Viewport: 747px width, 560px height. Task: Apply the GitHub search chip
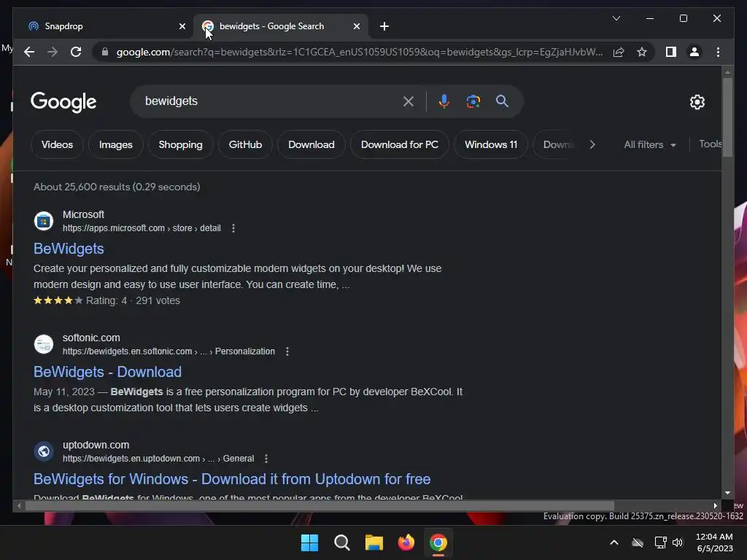(245, 144)
